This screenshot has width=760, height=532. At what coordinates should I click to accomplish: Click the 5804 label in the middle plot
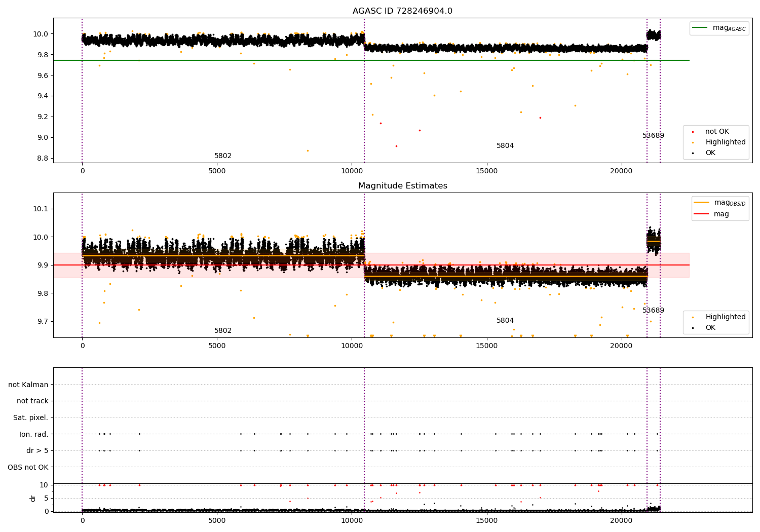505,321
